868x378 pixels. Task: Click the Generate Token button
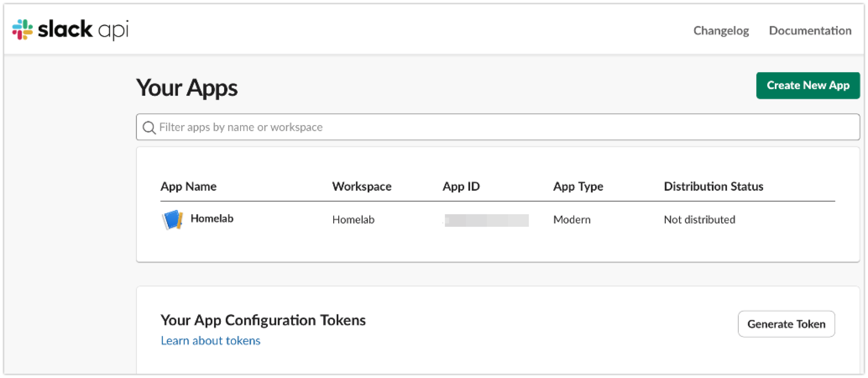[786, 324]
